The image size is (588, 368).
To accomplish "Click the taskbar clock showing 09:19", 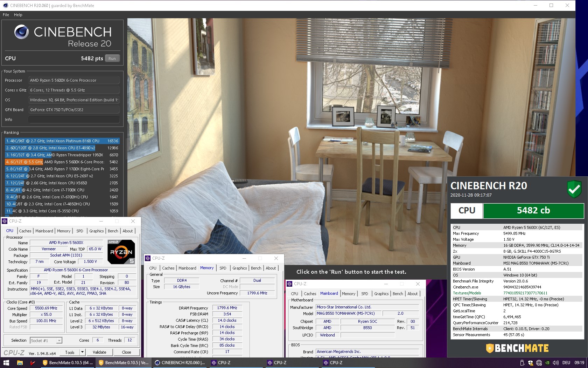I will coord(579,363).
